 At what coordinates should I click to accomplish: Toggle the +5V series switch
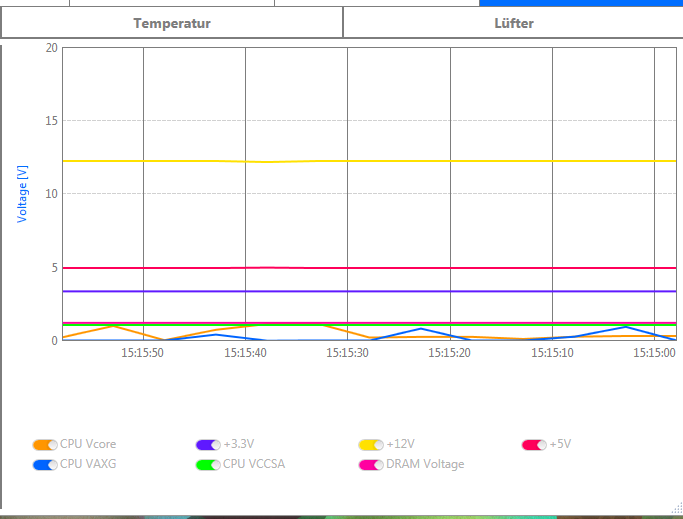pyautogui.click(x=534, y=445)
